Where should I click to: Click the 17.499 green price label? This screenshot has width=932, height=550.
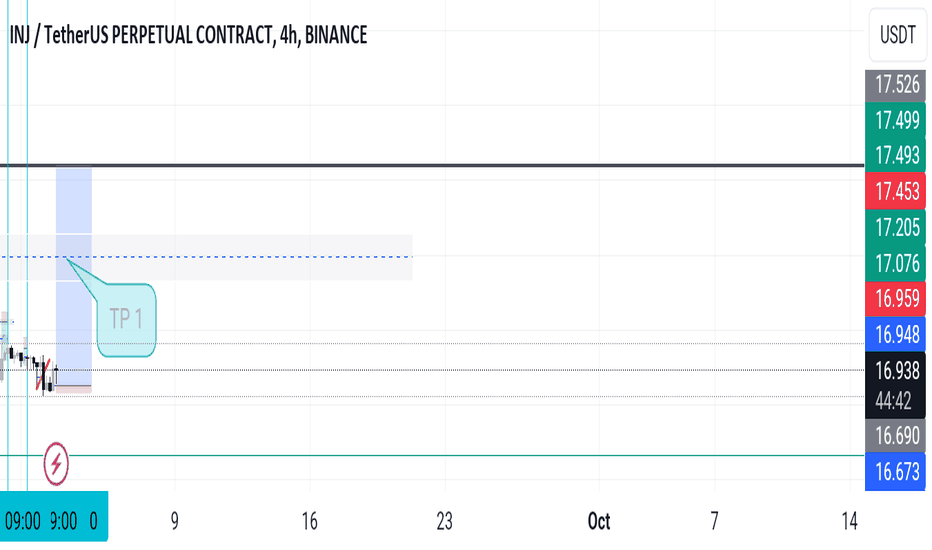(895, 121)
